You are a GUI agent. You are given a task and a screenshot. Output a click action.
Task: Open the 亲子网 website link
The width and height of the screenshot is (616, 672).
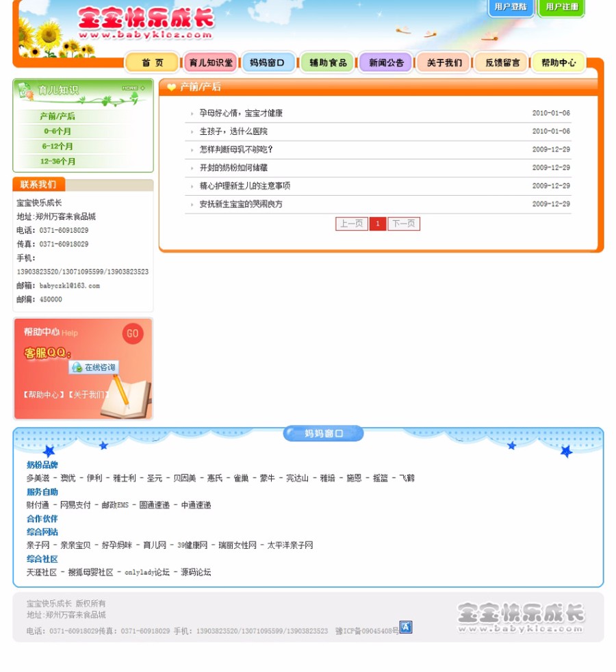pos(38,545)
